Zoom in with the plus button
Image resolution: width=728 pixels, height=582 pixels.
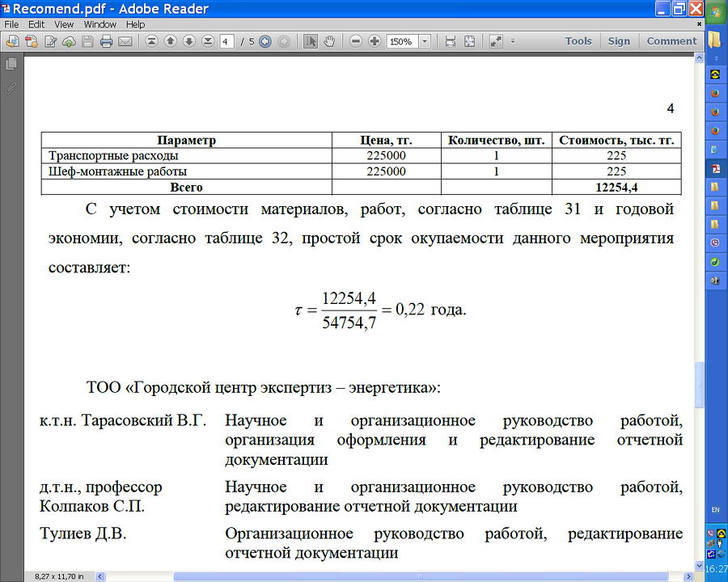pyautogui.click(x=375, y=41)
